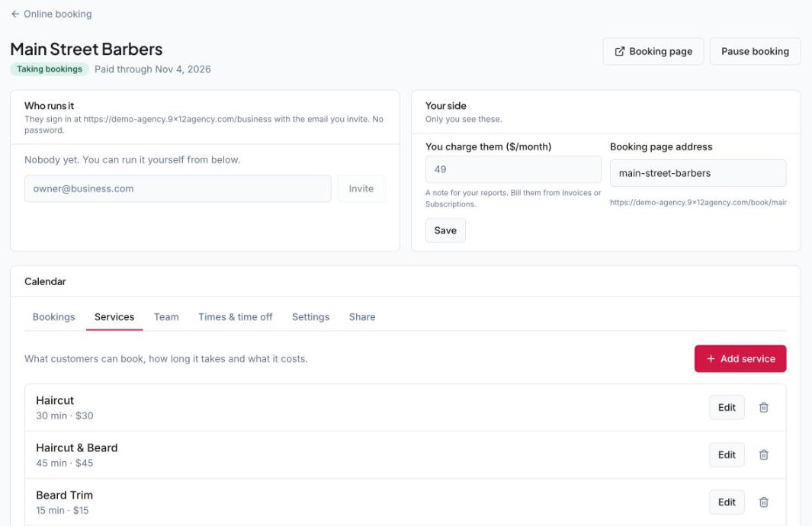Open the Bookings tab
This screenshot has height=526, width=812.
[54, 317]
